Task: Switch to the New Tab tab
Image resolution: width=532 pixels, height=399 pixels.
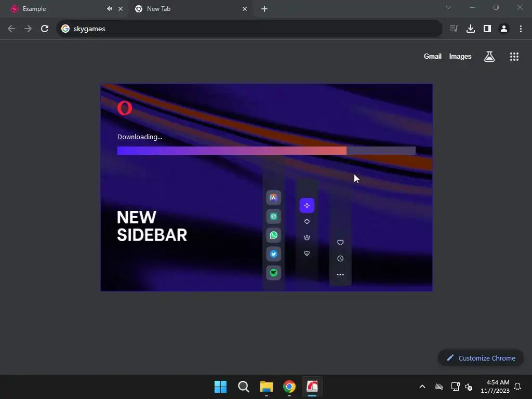Action: pyautogui.click(x=190, y=9)
